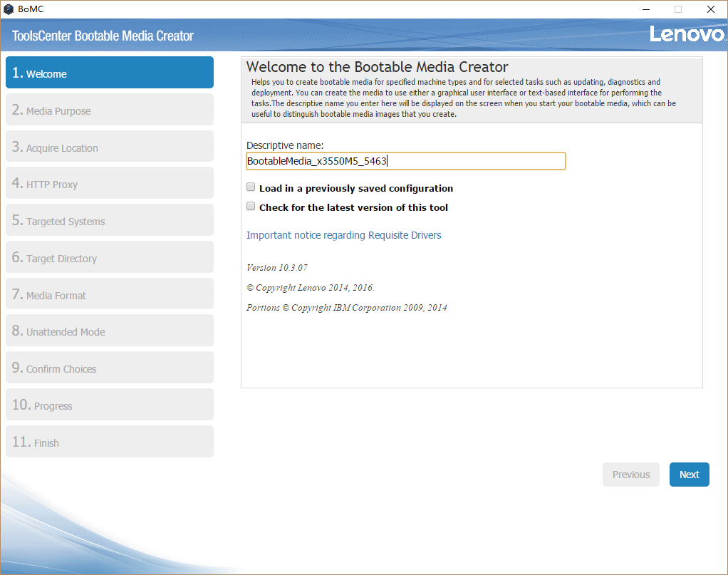Open the 5. Targeted Systems step
728x575 pixels.
coord(110,220)
